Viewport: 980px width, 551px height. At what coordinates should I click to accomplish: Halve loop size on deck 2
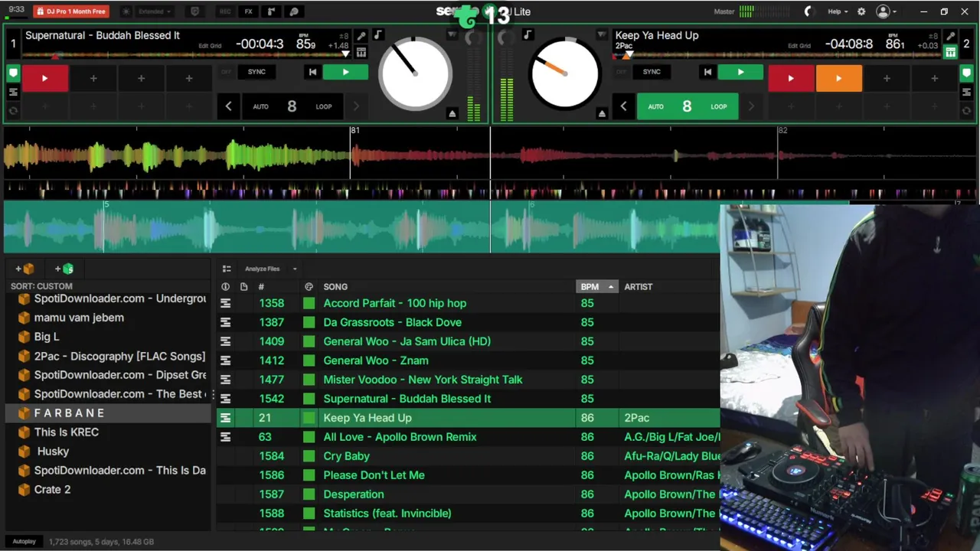[x=623, y=106]
